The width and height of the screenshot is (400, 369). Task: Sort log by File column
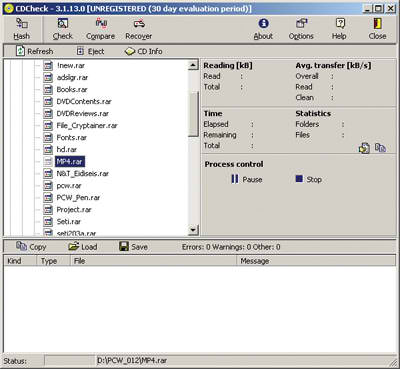[153, 261]
